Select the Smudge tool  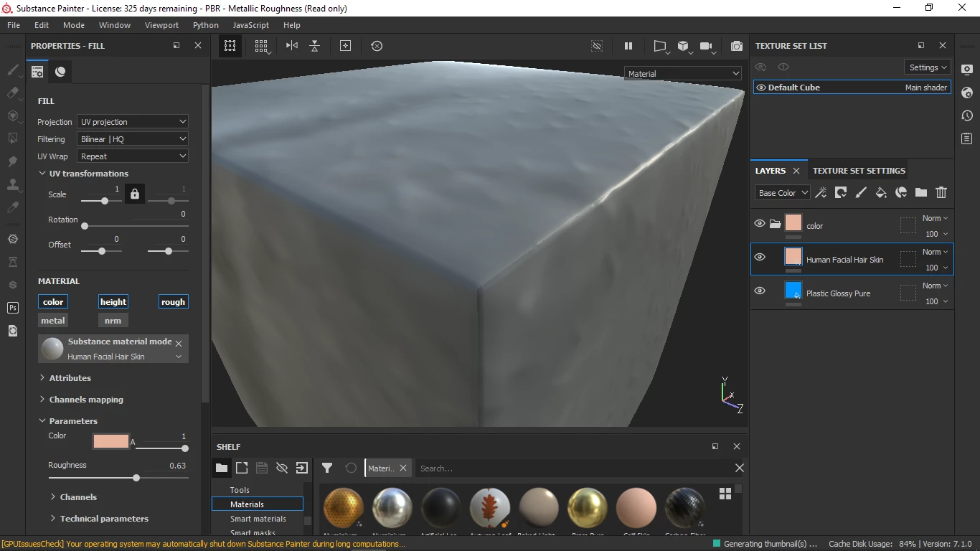click(x=12, y=161)
